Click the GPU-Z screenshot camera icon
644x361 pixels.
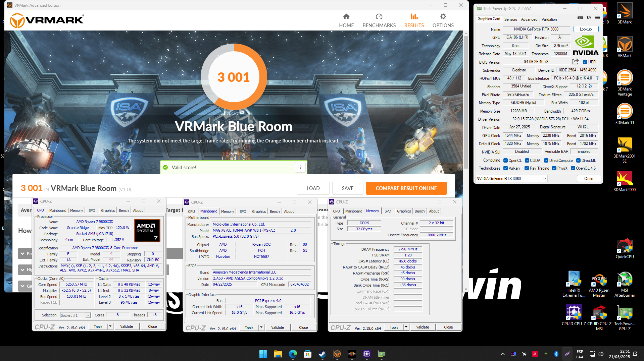580,17
